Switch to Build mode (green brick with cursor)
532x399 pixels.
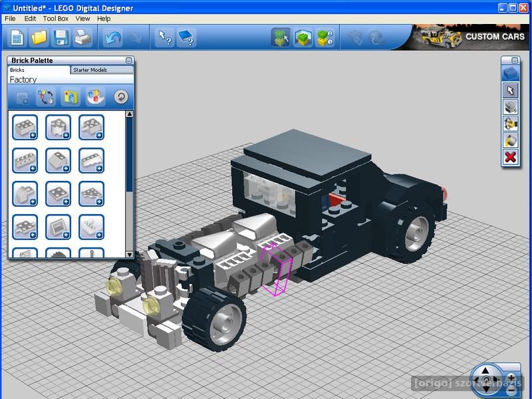(281, 37)
